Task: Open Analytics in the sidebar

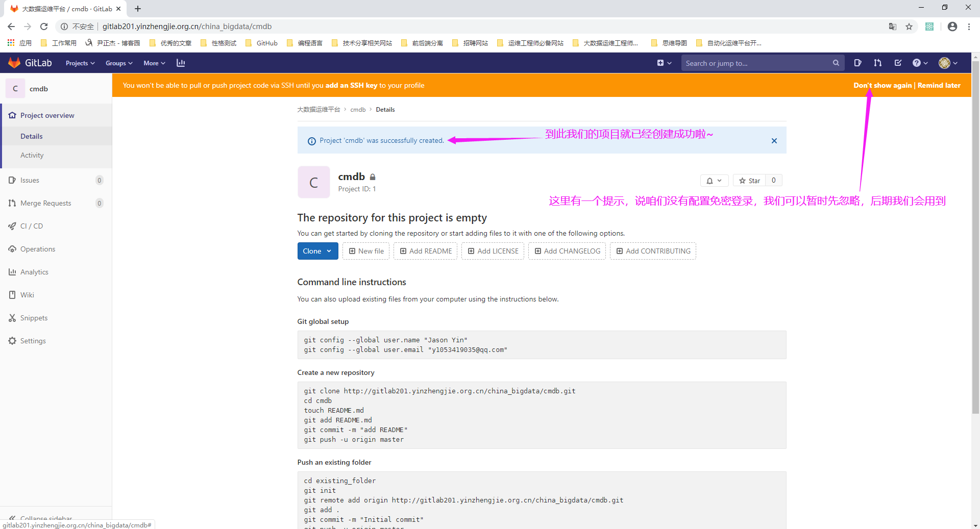Action: 56,272
